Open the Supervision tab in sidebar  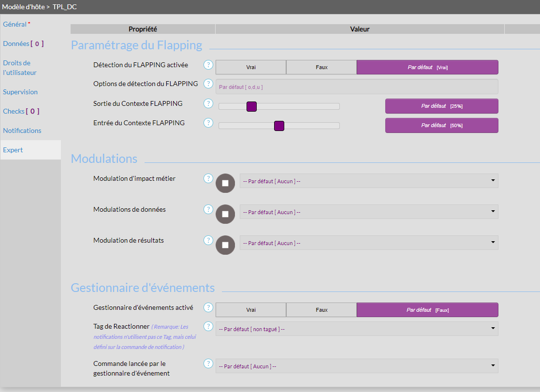click(20, 92)
